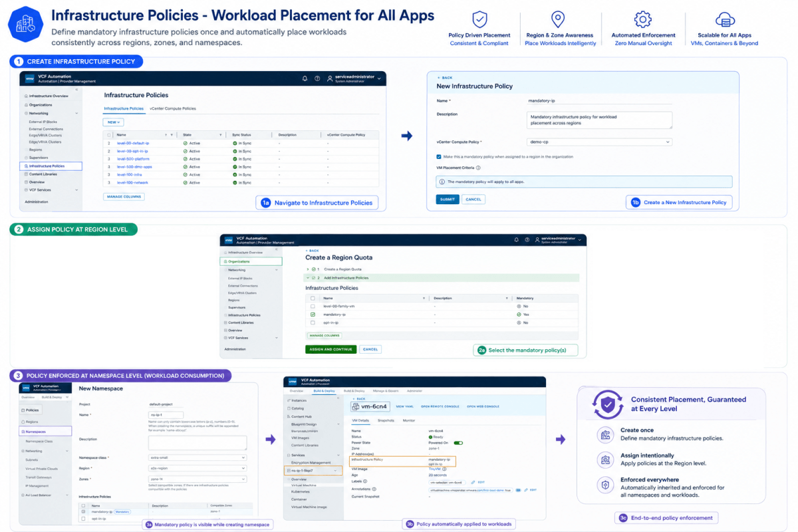798x532 pixels.
Task: Click Active status icon for level-00-default-ip
Action: pyautogui.click(x=185, y=143)
